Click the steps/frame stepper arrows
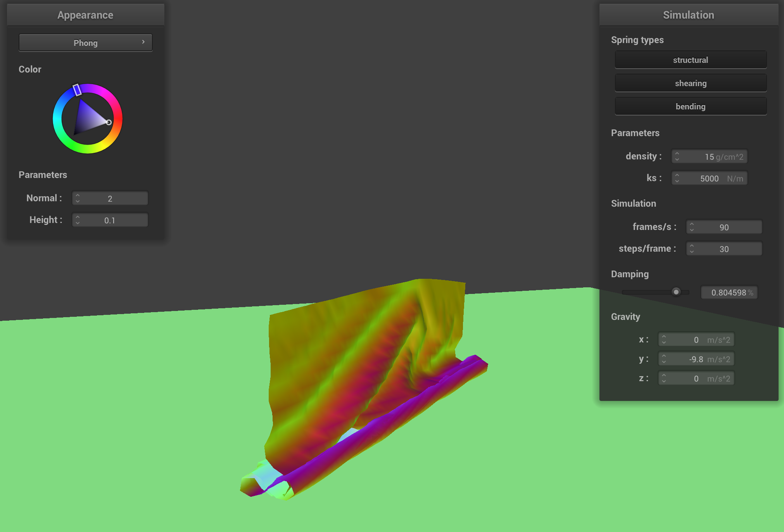 (692, 249)
